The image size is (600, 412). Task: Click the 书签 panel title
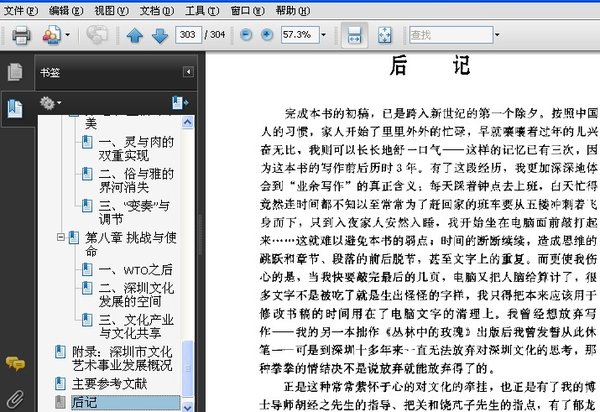tap(50, 72)
